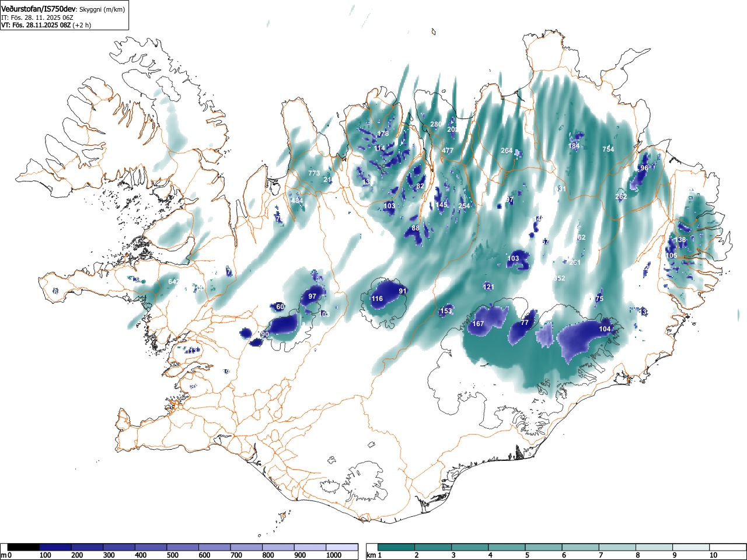
Task: Click the visibility value 60 on the map
Action: pyautogui.click(x=280, y=307)
